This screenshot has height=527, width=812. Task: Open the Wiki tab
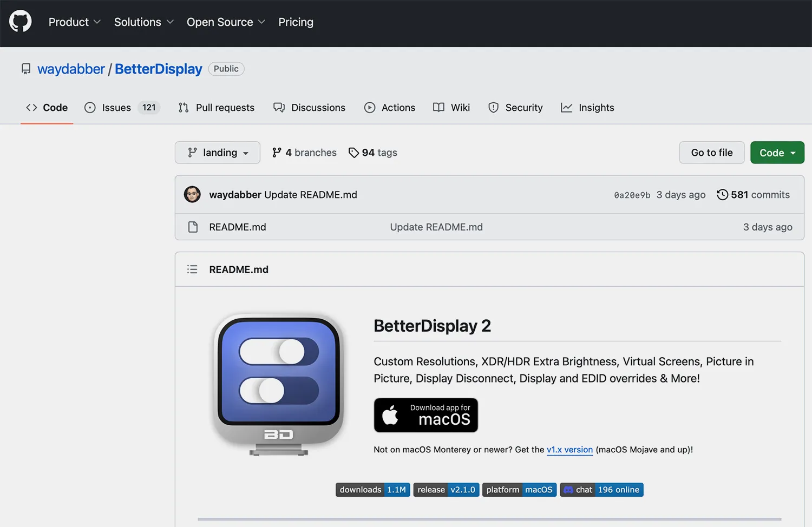(451, 108)
